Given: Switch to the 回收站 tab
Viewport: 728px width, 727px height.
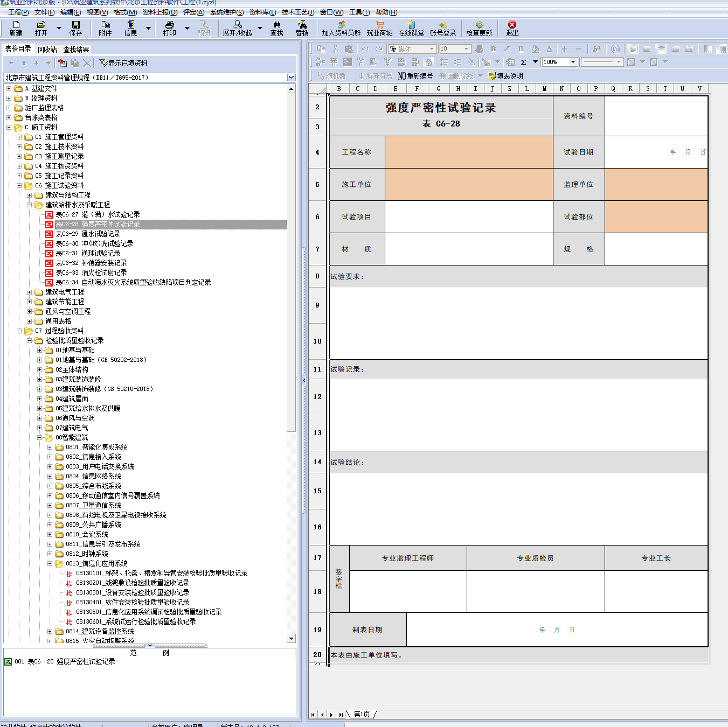Looking at the screenshot, I should tap(47, 50).
